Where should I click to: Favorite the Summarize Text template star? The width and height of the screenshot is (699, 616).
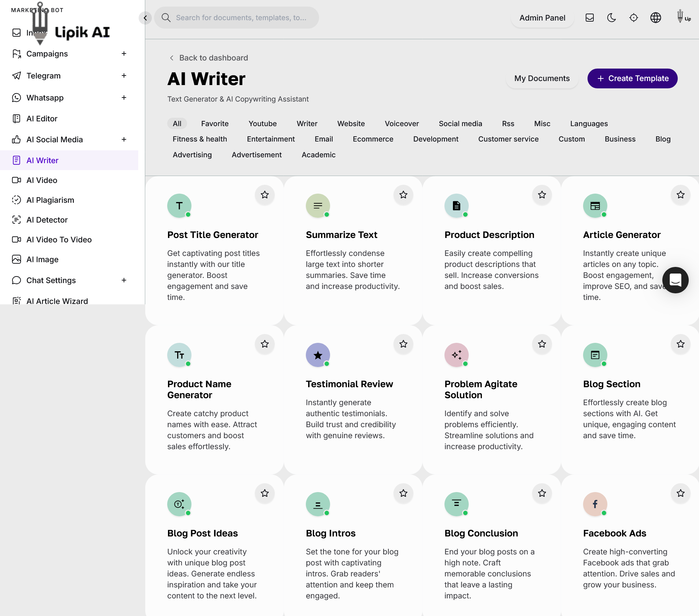(x=403, y=195)
